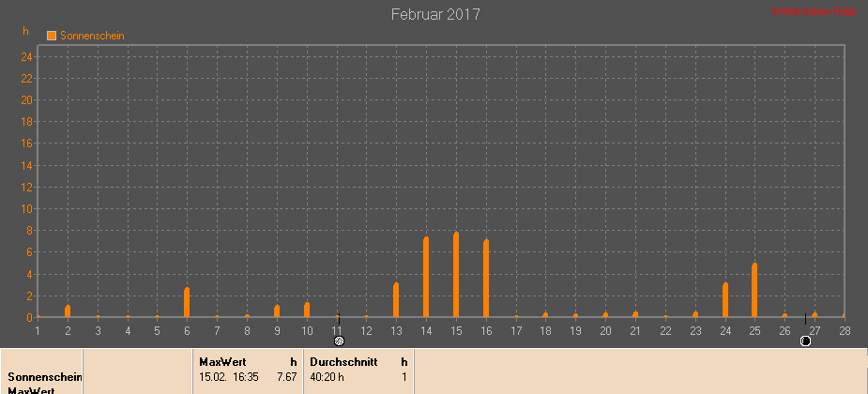Click the Februar 2017 chart title
This screenshot has height=394, width=868.
point(435,14)
